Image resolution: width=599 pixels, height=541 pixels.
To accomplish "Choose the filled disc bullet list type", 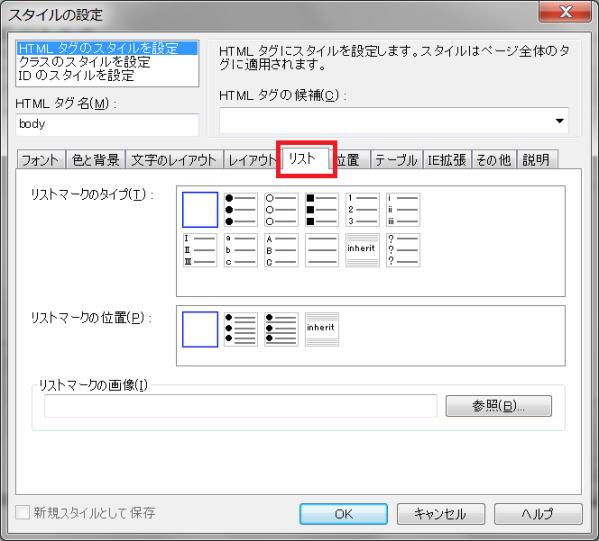I will [x=241, y=210].
